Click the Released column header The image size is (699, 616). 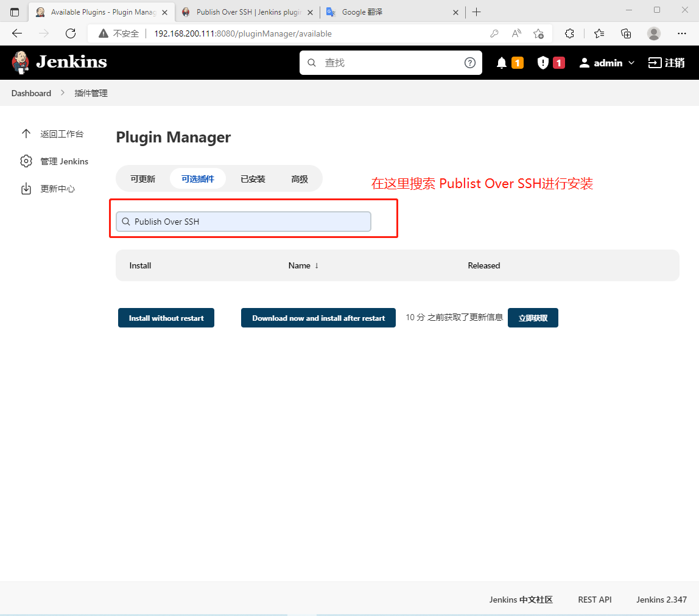point(483,265)
